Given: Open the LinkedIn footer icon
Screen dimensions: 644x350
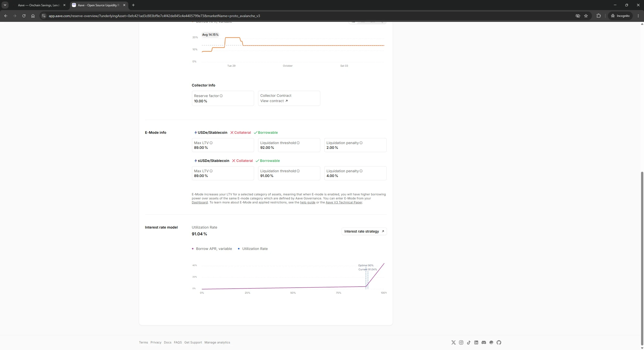Looking at the screenshot, I should point(476,342).
